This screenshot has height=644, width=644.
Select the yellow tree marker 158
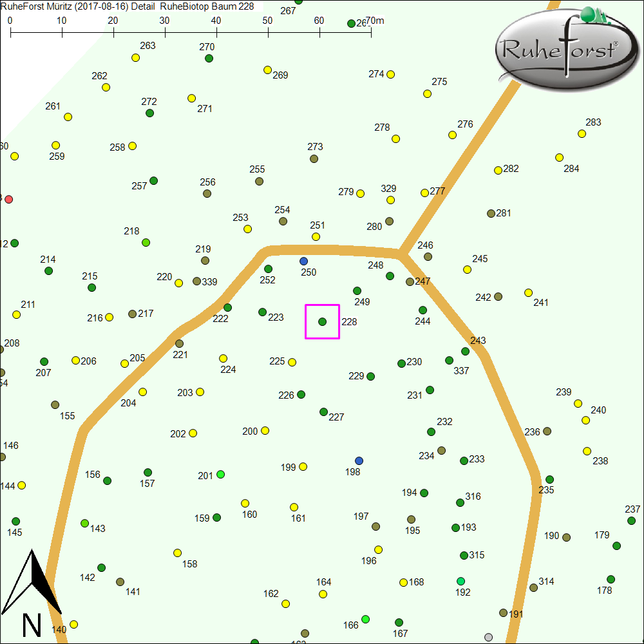[x=177, y=553]
